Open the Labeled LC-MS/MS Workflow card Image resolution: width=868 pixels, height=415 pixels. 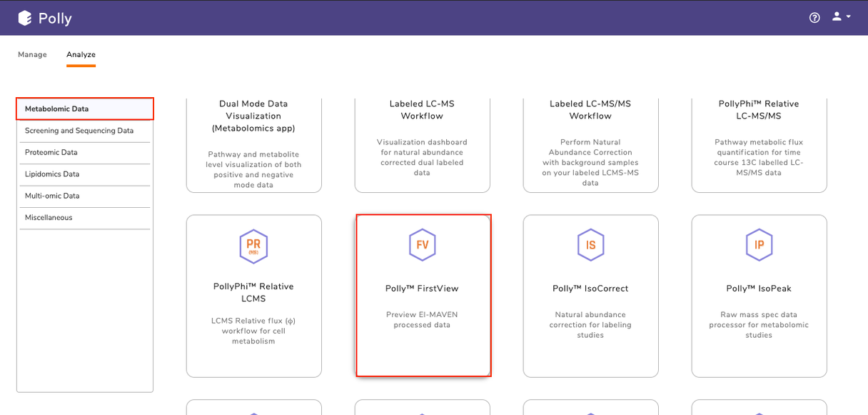pos(590,146)
